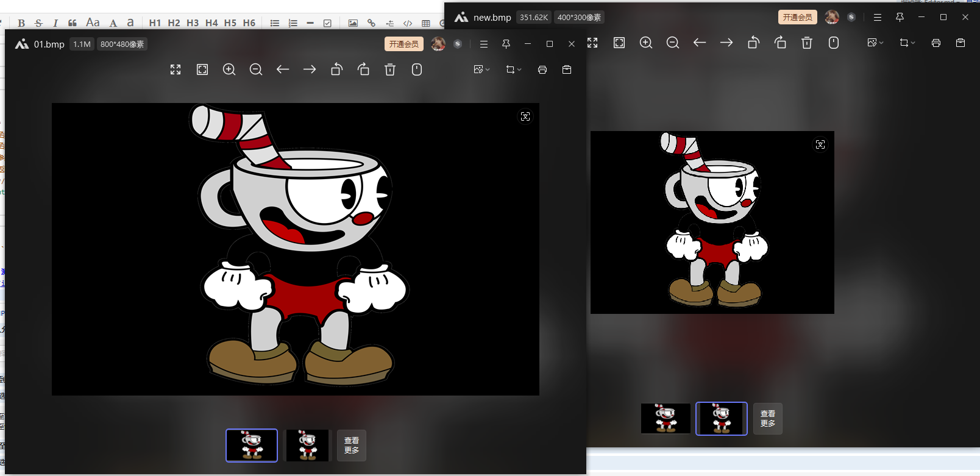Screen dimensions: 980x476
Task: Click scan/recognize icon on new.bmp image corner
Action: click(820, 144)
